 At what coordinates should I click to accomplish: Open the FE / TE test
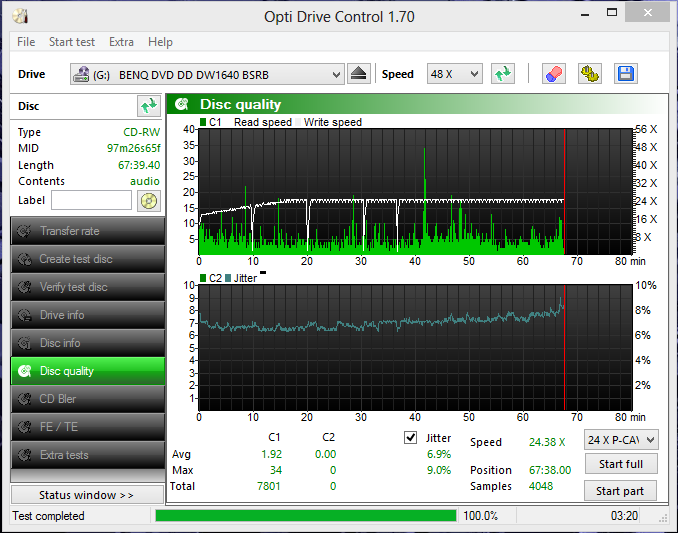88,427
